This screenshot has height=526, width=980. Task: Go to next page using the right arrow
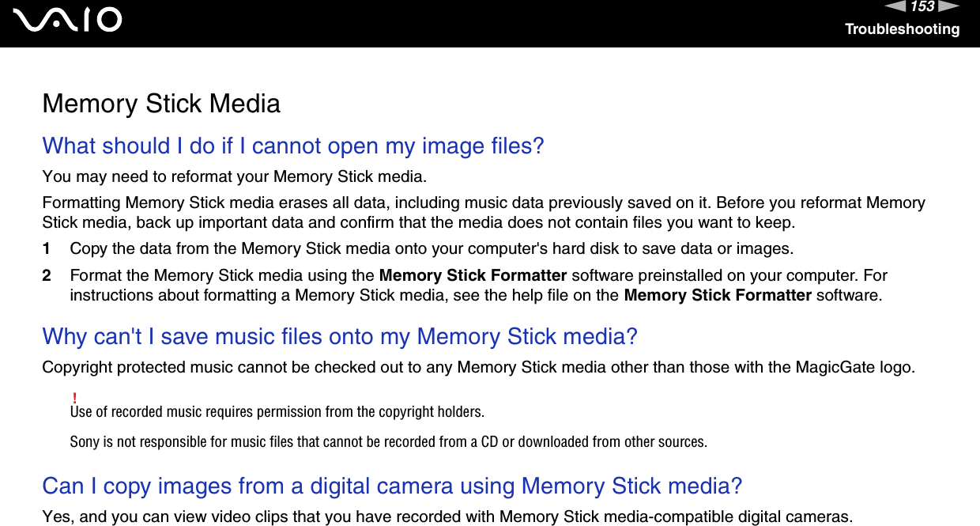pos(949,7)
